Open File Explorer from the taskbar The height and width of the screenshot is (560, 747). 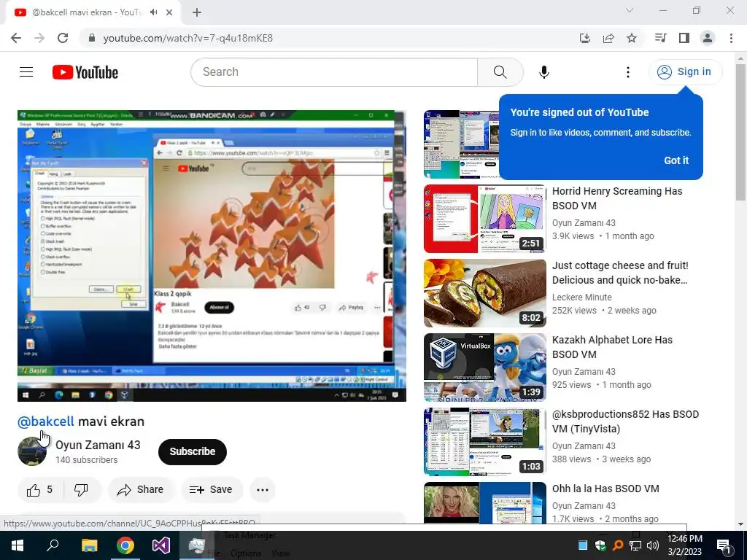89,545
